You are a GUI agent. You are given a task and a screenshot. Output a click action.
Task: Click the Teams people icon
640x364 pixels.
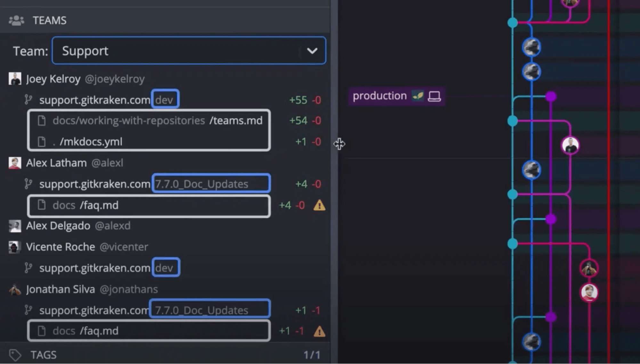click(x=16, y=20)
